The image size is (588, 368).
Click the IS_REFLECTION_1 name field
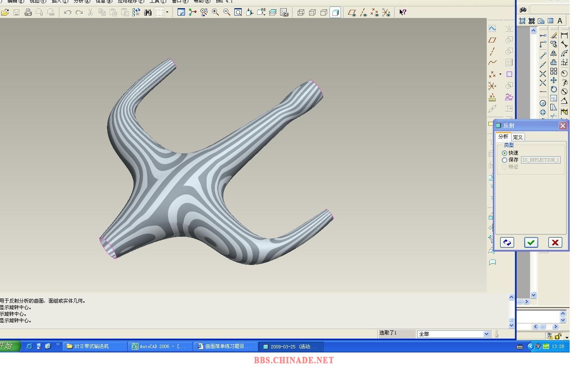(x=540, y=160)
